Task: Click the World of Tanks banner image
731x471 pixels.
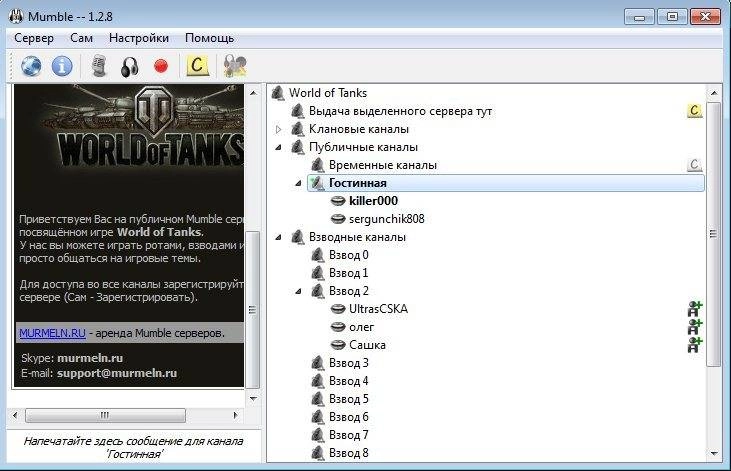Action: [x=129, y=126]
